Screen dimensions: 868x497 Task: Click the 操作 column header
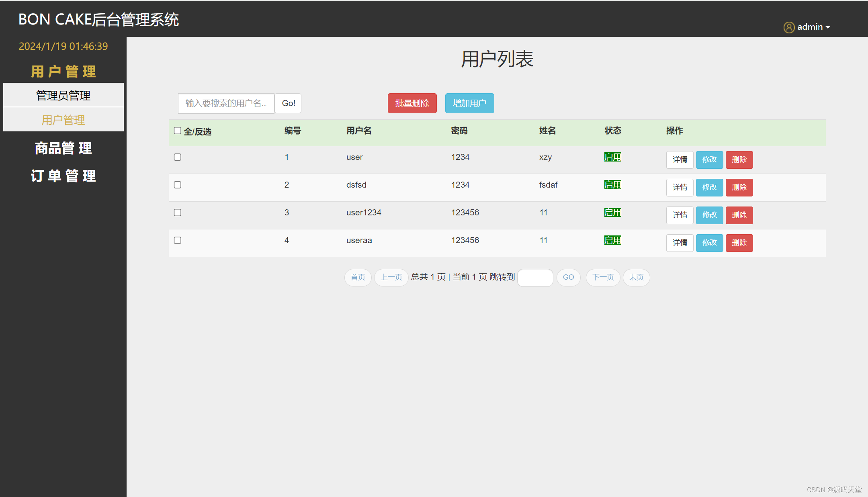(675, 131)
